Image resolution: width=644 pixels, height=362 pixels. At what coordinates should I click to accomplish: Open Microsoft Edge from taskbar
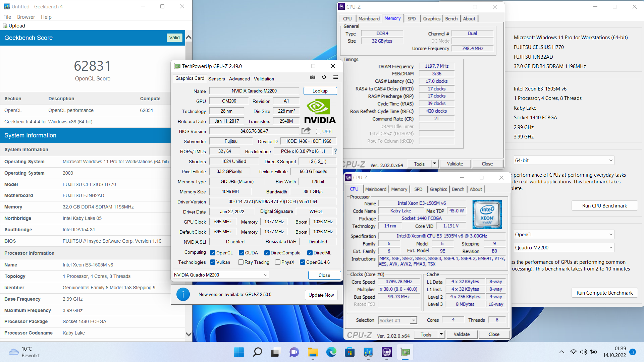click(331, 352)
